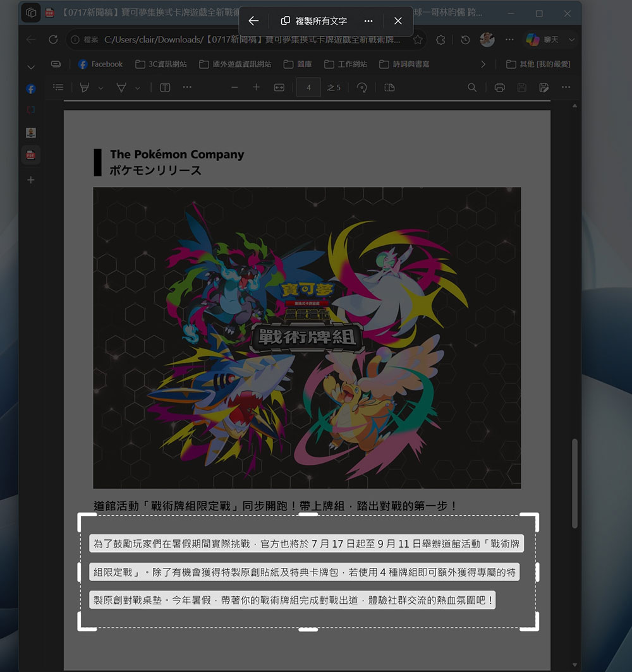Collapse the vertical tabs pane chevron
The width and height of the screenshot is (632, 672).
coord(31,68)
